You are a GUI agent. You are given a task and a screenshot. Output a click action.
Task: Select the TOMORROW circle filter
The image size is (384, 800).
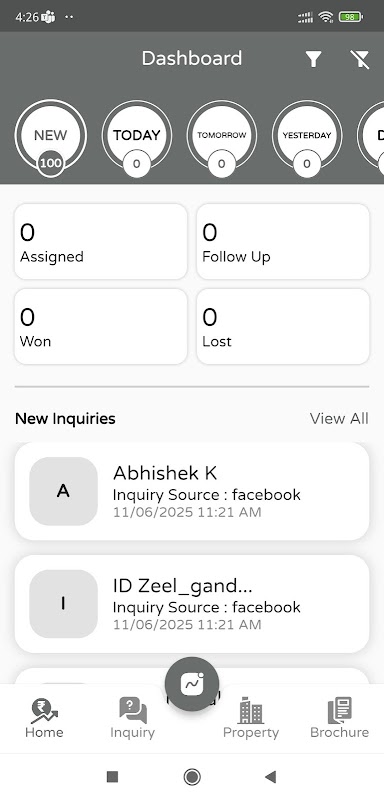(222, 136)
